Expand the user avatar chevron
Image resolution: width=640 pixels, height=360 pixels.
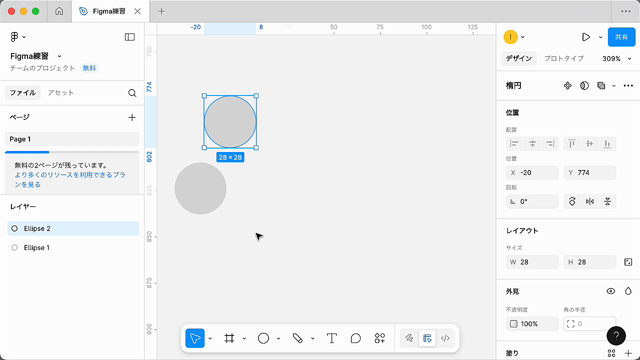(522, 37)
